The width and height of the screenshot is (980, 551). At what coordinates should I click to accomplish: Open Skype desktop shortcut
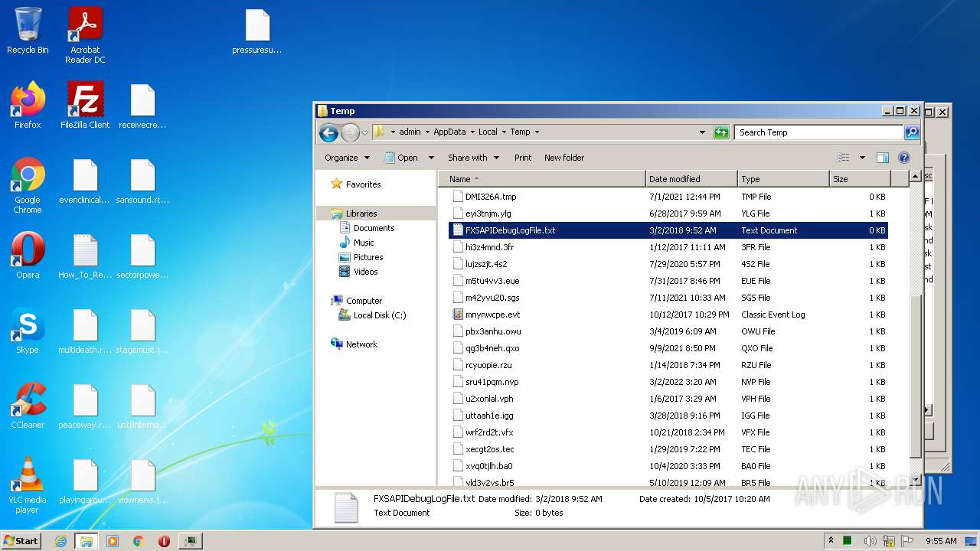coord(28,330)
